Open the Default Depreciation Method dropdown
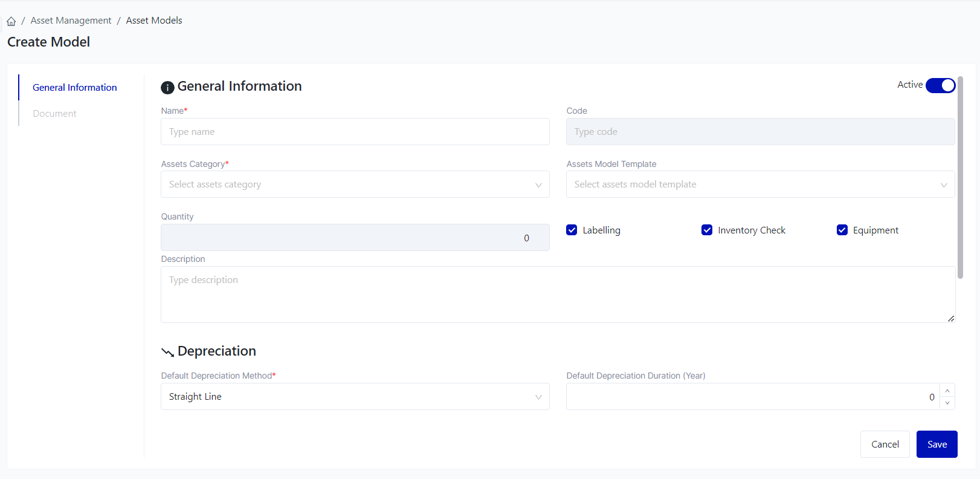 point(355,397)
